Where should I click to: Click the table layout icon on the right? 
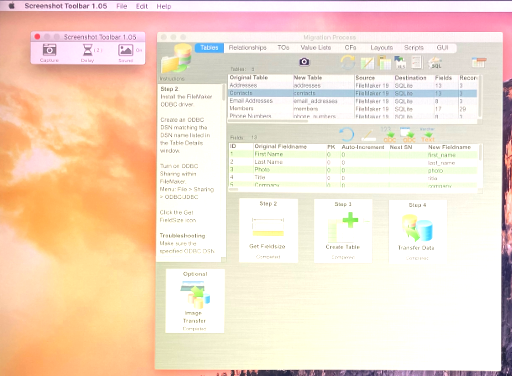(x=479, y=62)
